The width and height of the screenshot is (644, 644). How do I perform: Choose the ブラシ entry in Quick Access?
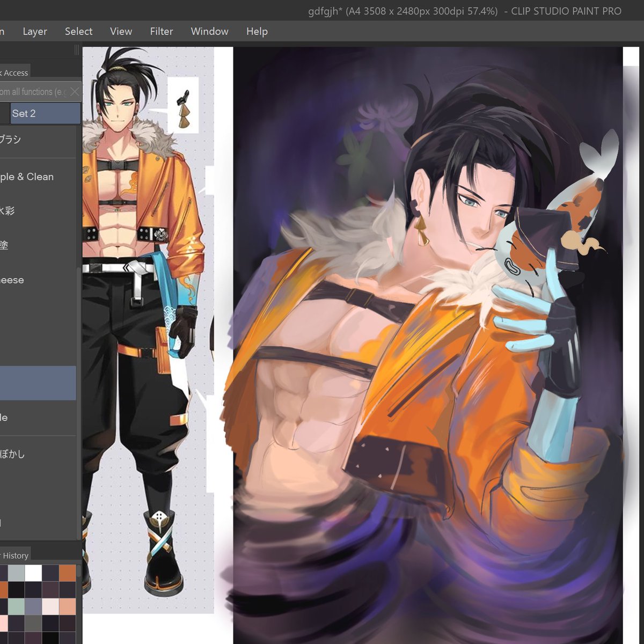[38, 140]
